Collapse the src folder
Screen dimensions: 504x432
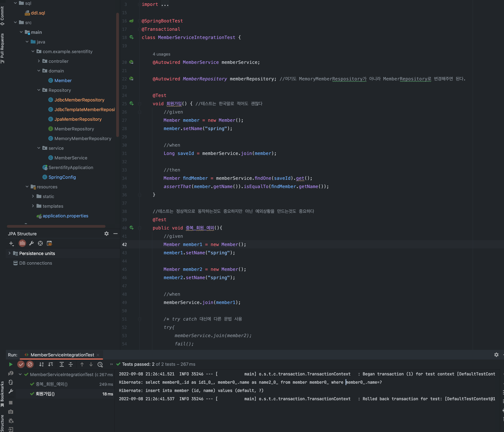tap(15, 22)
